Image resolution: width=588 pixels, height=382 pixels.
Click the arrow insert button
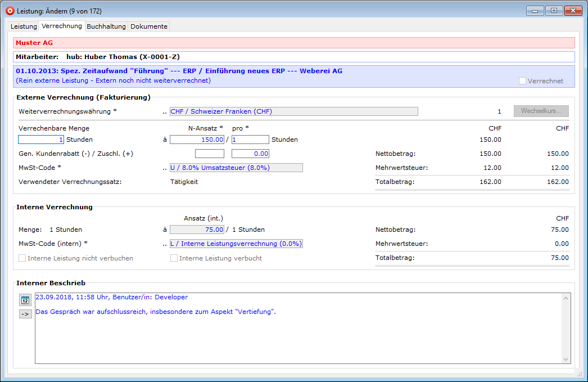pyautogui.click(x=25, y=314)
